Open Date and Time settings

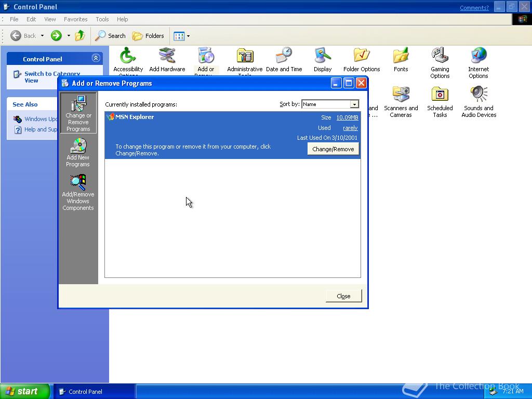point(284,56)
